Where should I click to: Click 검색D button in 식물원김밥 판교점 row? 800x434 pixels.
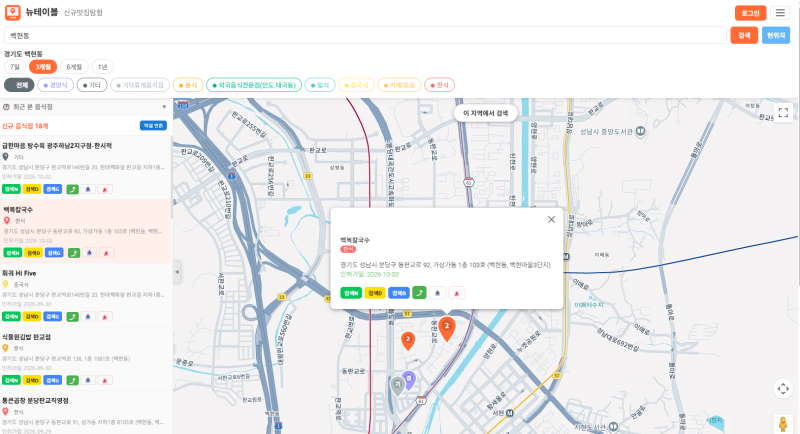[x=32, y=380]
